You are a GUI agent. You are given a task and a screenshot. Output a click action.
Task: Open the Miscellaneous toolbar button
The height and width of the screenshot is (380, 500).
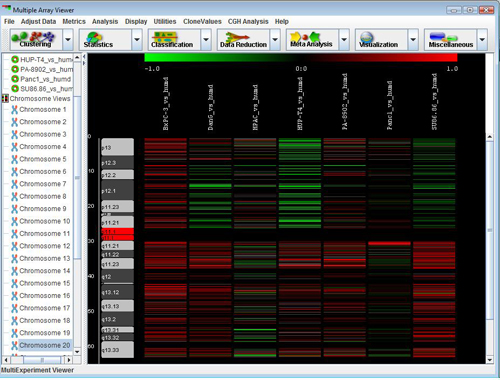[x=450, y=40]
